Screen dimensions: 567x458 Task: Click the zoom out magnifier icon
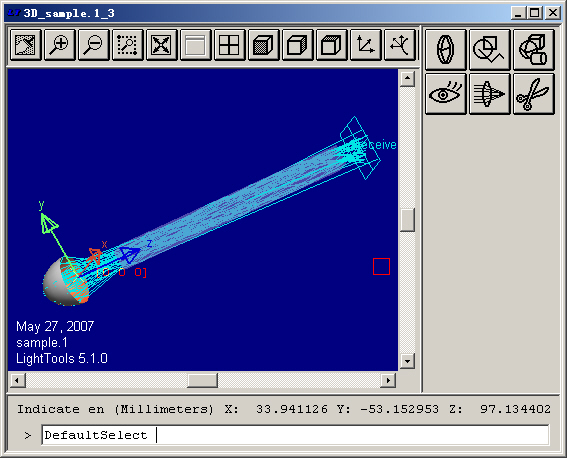(x=93, y=45)
